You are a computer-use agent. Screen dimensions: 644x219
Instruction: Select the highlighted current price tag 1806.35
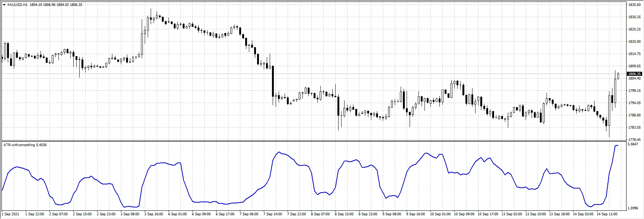point(634,74)
